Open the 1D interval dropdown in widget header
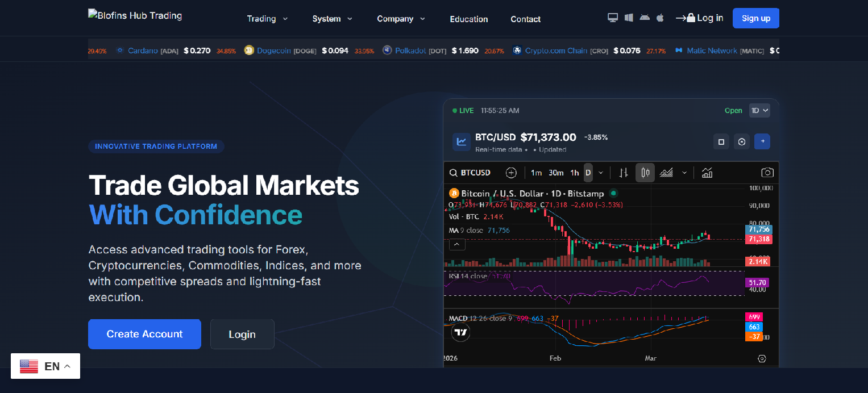Viewport: 868px width, 393px height. pos(759,110)
